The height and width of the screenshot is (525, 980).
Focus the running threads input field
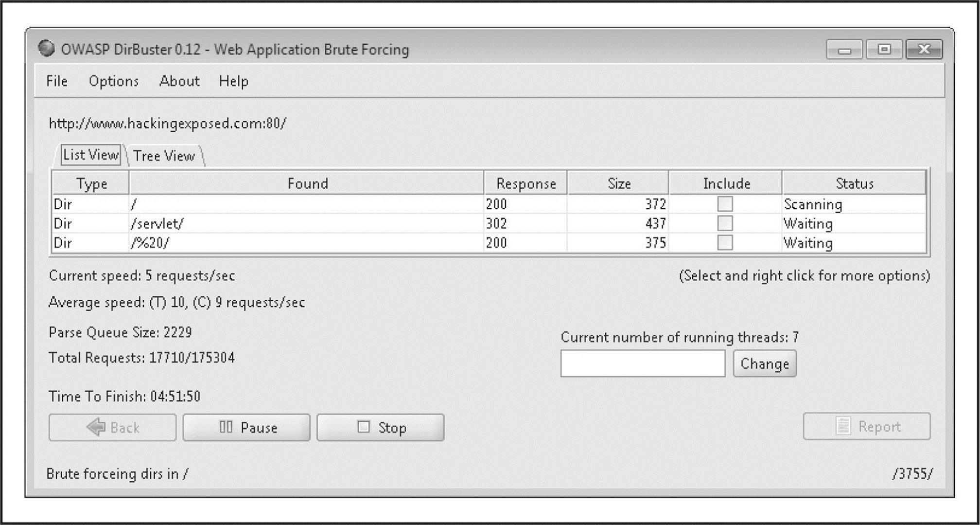(x=643, y=363)
